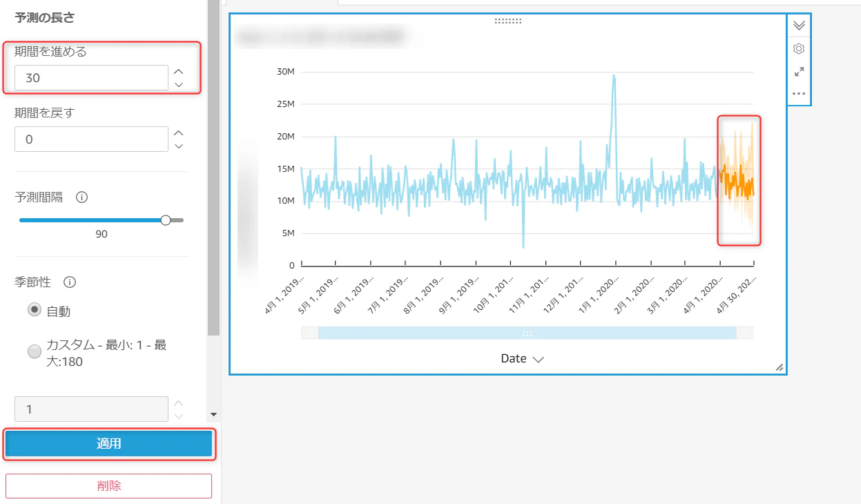Click the forecast panel's scrollbar down arrow
This screenshot has height=504, width=861.
(213, 414)
